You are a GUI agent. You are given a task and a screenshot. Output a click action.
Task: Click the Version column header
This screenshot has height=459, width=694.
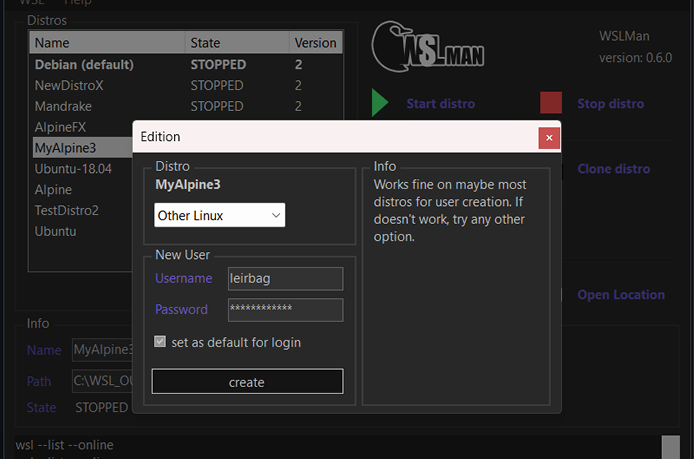point(315,43)
